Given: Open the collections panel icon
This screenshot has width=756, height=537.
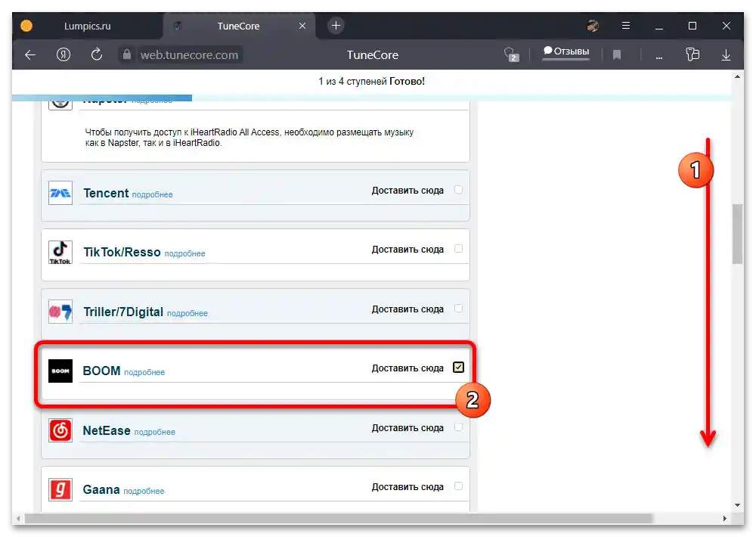Looking at the screenshot, I should 692,54.
